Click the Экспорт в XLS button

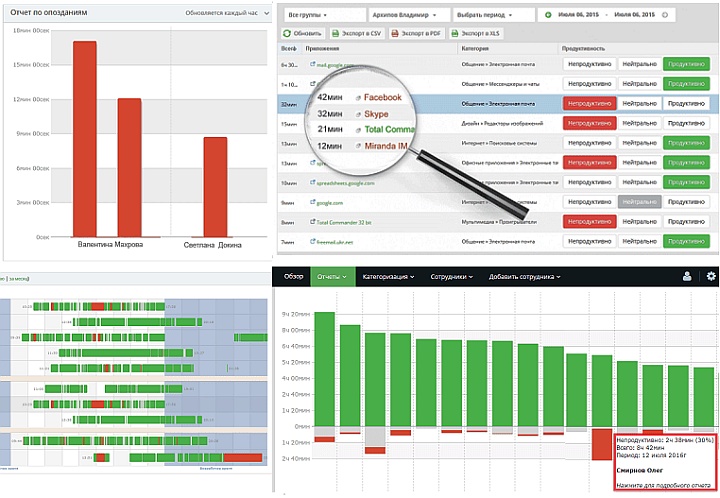pos(476,34)
